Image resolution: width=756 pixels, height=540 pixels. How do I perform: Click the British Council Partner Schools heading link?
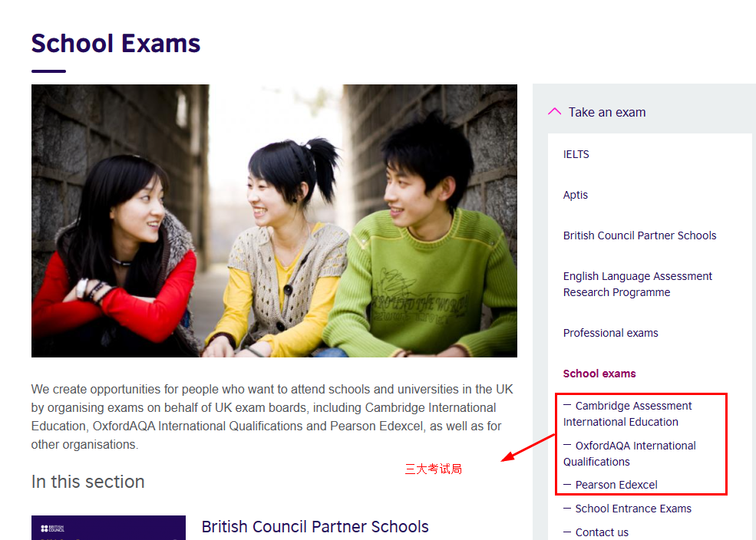pos(315,526)
